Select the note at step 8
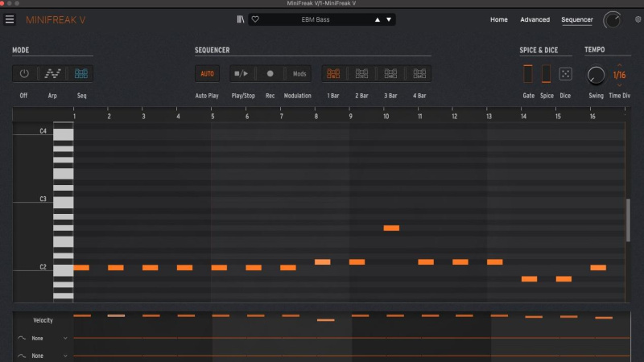This screenshot has height=362, width=644. pyautogui.click(x=323, y=262)
